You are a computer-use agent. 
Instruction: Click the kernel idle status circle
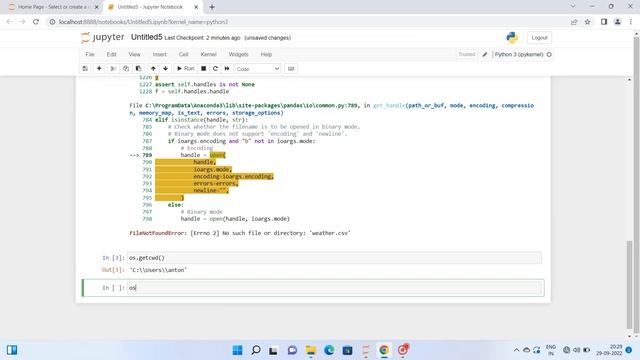[549, 54]
